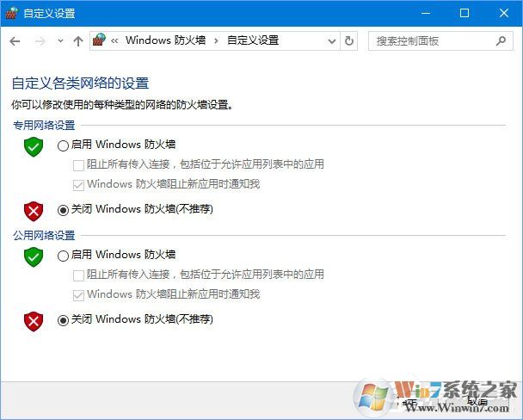Viewport: 523px width, 420px height.
Task: Expand the hidden breadcrumb chevron «
Action: tap(114, 40)
